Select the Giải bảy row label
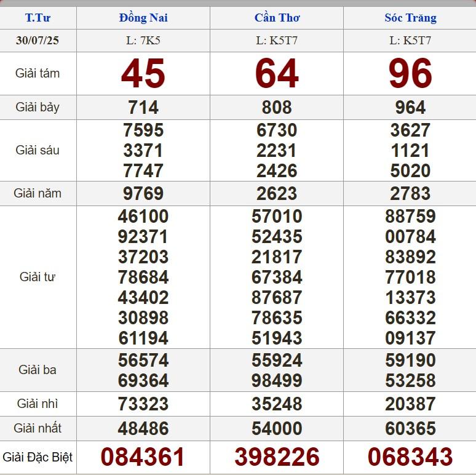 38,107
